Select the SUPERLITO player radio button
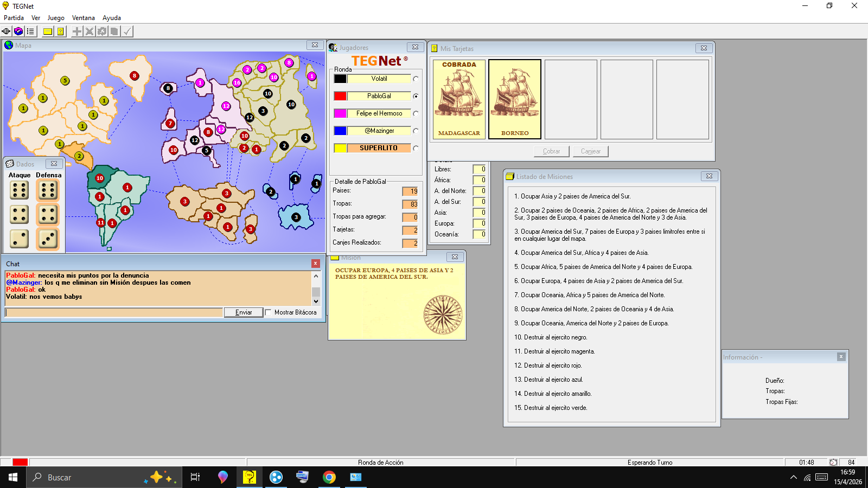Screen dimensions: 868x488 coord(416,148)
